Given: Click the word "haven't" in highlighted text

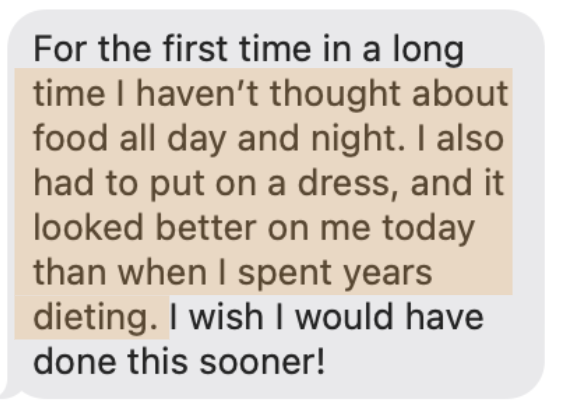Looking at the screenshot, I should 197,93.
